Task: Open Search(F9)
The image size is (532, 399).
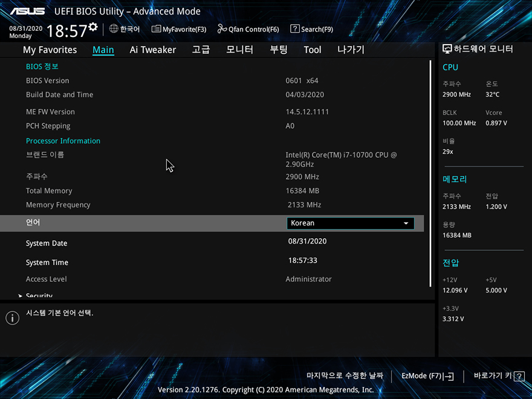Action: (x=311, y=29)
